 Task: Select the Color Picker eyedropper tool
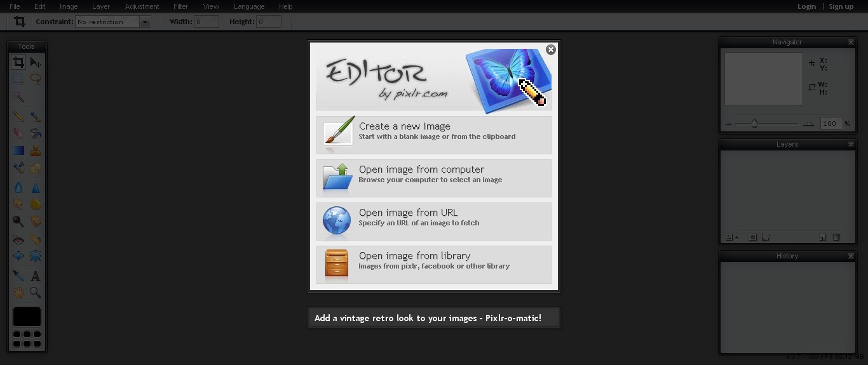[x=18, y=276]
